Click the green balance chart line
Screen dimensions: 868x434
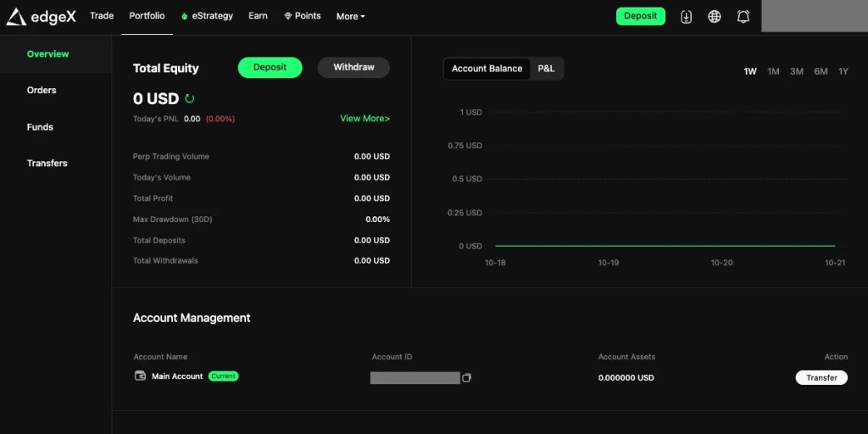coord(665,246)
